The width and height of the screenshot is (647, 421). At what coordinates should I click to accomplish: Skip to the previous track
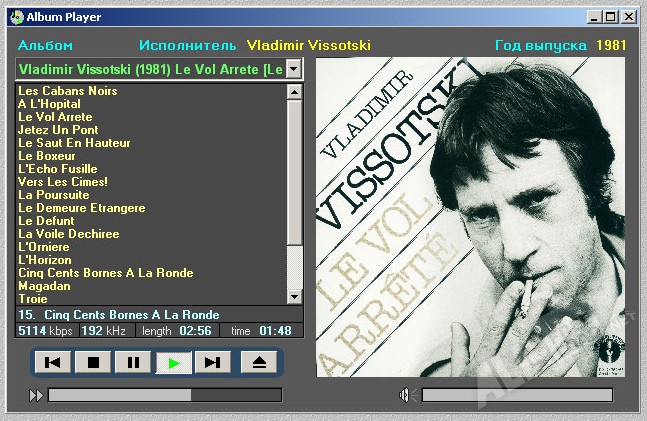(x=52, y=362)
